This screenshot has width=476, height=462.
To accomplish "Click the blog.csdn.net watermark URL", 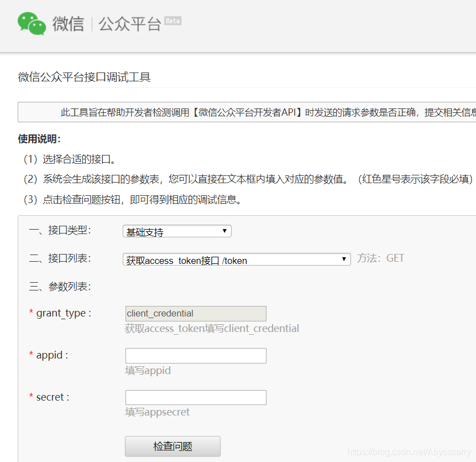I will tap(409, 451).
